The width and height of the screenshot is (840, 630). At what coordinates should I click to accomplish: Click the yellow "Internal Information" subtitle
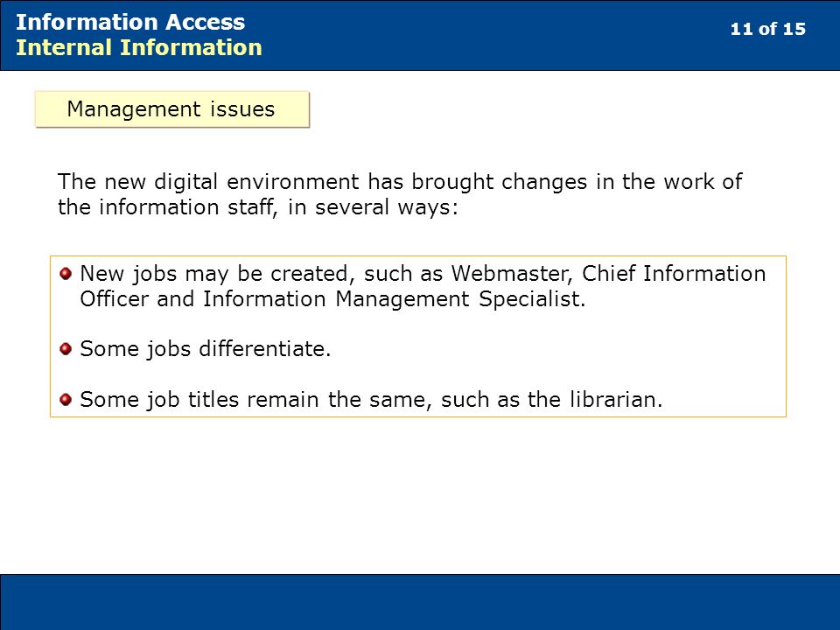pos(139,47)
